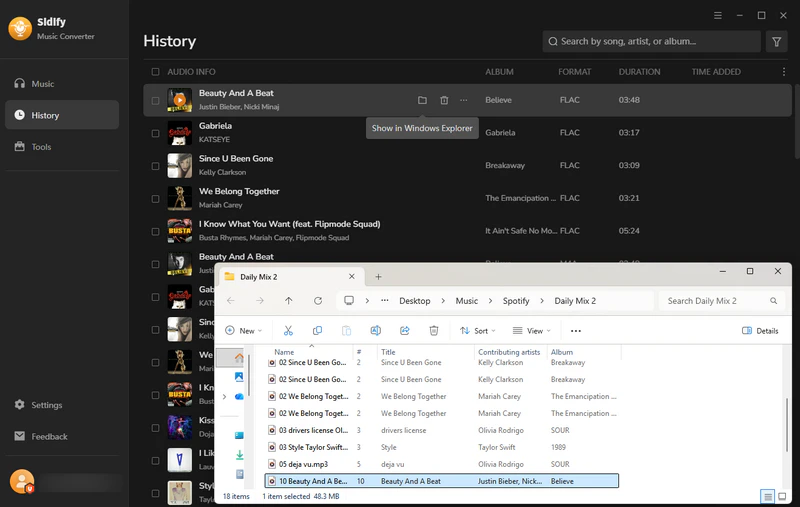Check the box for Gabriela by KATSEYE
Image resolution: width=800 pixels, height=507 pixels.
click(155, 133)
